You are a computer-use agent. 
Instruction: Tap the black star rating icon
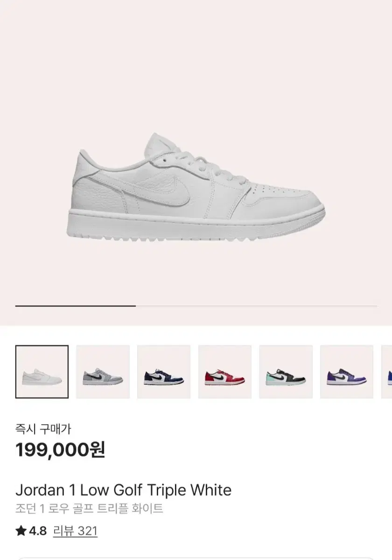(21, 531)
